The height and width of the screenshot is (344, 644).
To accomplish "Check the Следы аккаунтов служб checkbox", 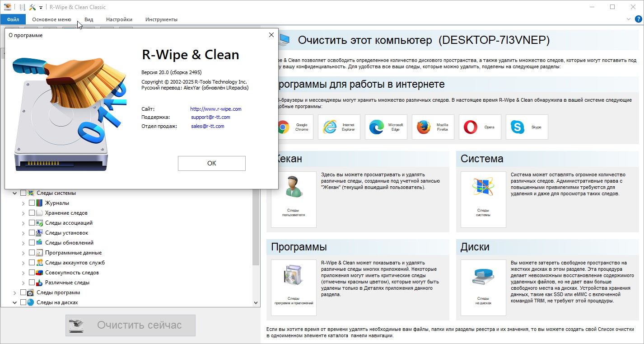I will (32, 263).
